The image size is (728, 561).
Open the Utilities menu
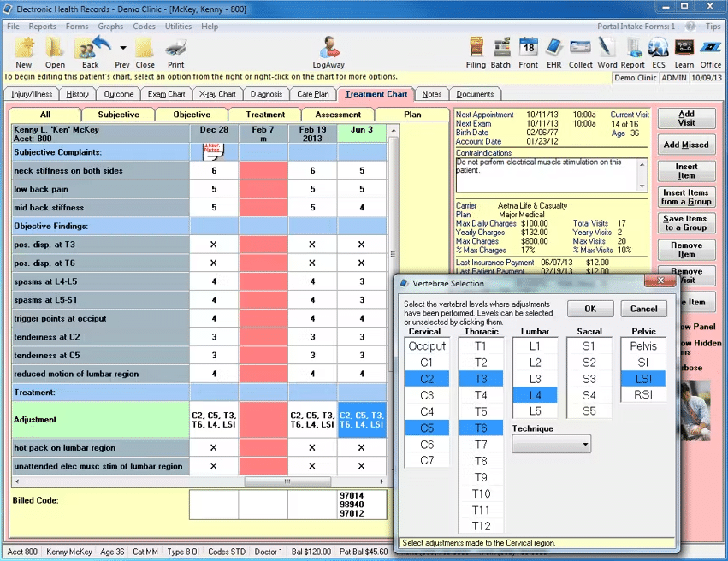click(x=178, y=27)
